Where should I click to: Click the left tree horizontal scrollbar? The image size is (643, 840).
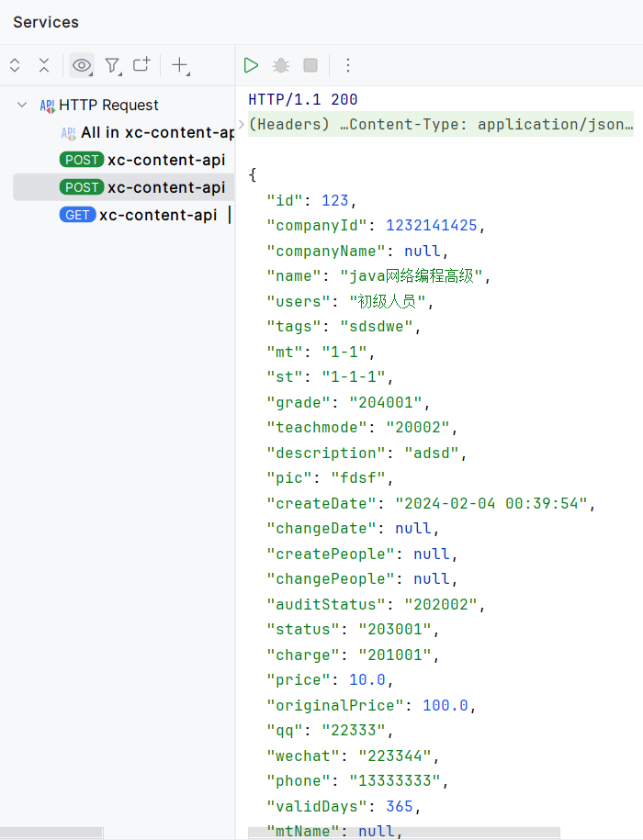point(51,833)
